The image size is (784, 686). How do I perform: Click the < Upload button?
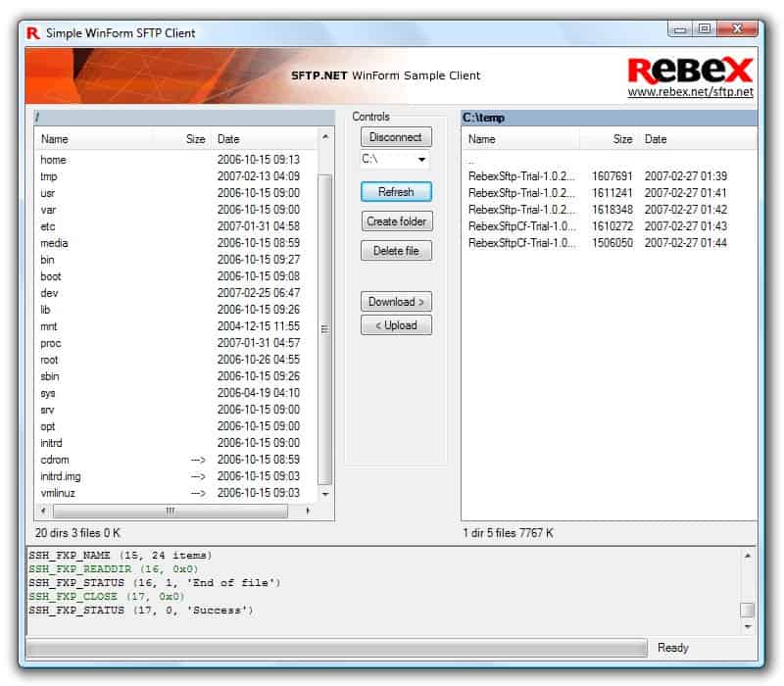pos(396,325)
